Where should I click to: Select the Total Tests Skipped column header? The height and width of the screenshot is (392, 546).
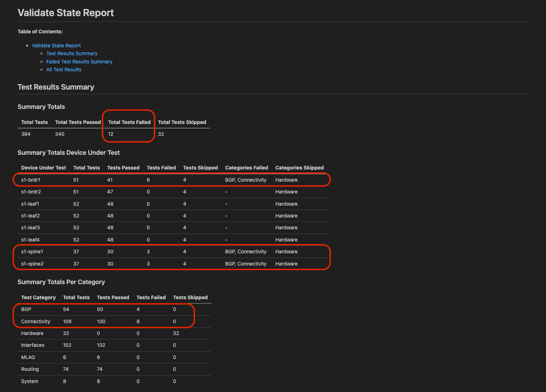182,122
